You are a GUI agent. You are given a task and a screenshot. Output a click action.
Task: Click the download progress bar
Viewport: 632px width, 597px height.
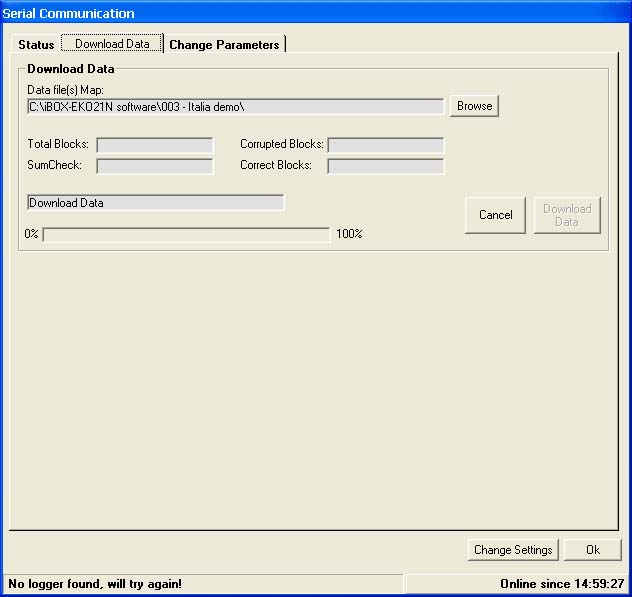click(186, 234)
